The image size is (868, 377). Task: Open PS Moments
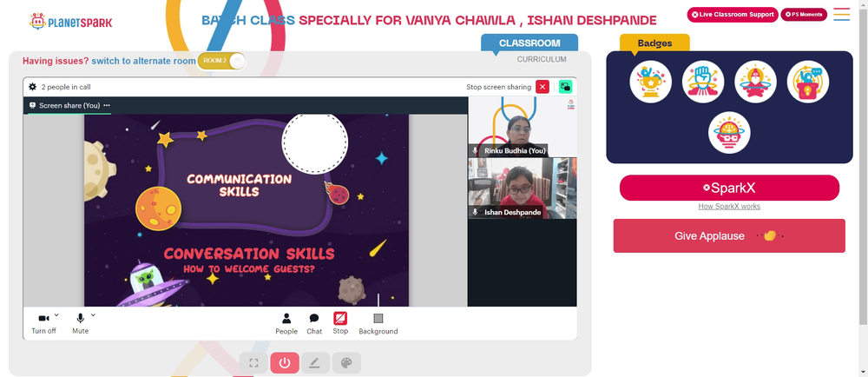click(x=804, y=15)
